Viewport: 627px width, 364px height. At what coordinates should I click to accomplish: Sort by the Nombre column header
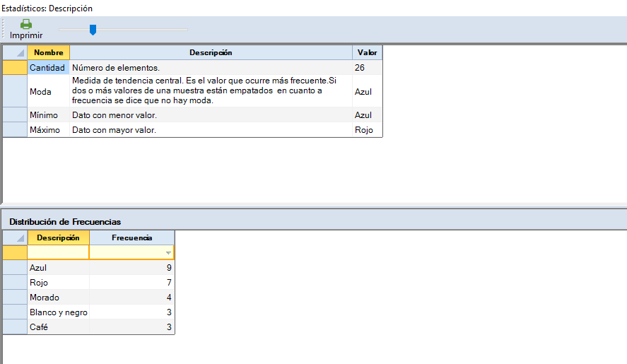point(49,53)
